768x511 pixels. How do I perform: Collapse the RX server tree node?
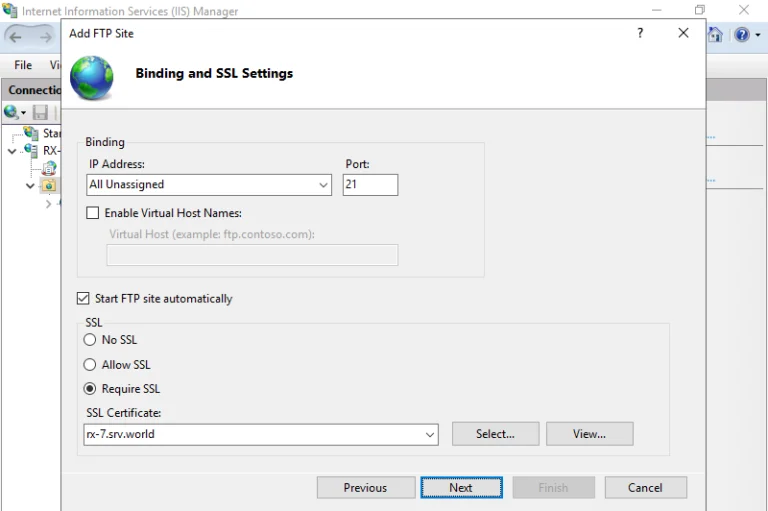tap(12, 151)
